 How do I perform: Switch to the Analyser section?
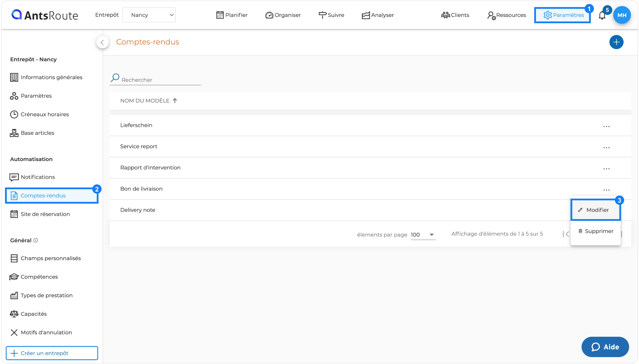(378, 15)
